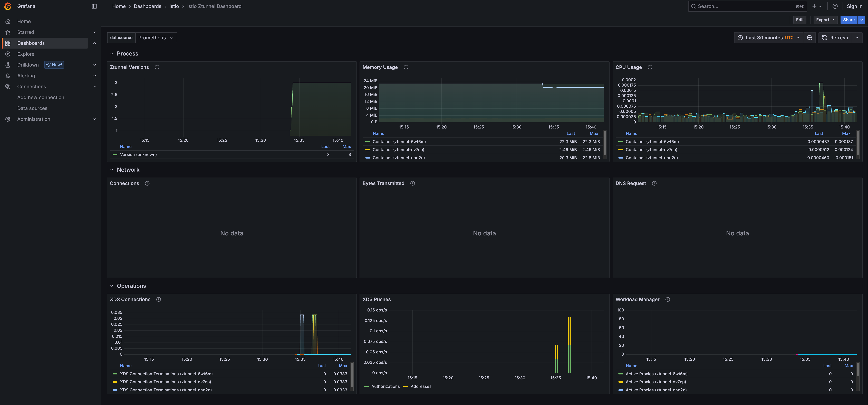Open the Export menu
Screen dimensions: 868x405
point(825,20)
